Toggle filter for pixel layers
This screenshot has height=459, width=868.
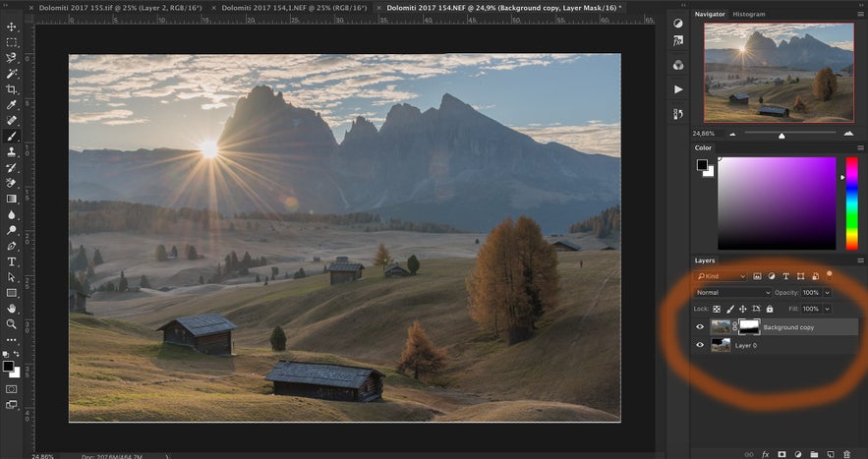757,276
